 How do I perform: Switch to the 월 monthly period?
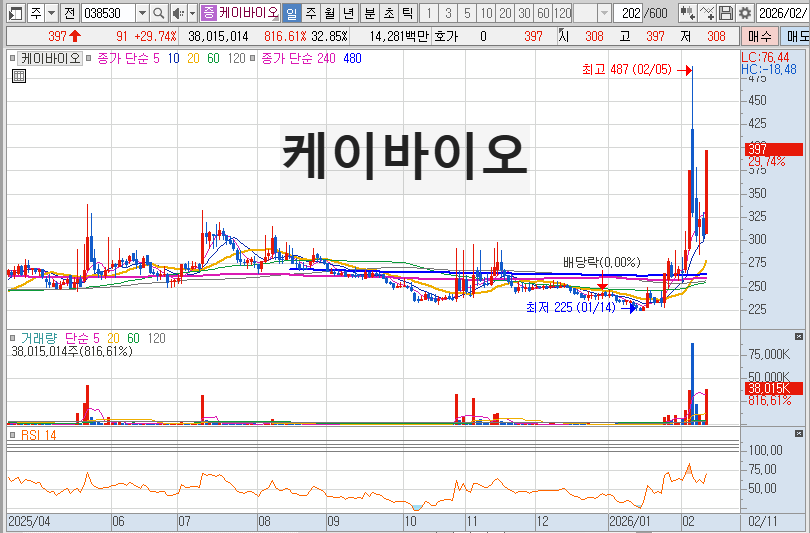coord(330,13)
